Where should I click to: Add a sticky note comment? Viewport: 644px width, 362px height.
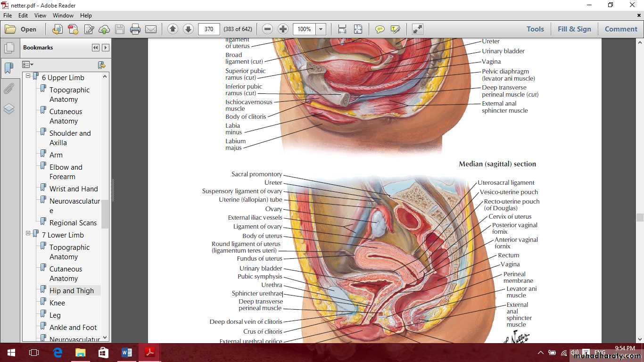point(380,29)
